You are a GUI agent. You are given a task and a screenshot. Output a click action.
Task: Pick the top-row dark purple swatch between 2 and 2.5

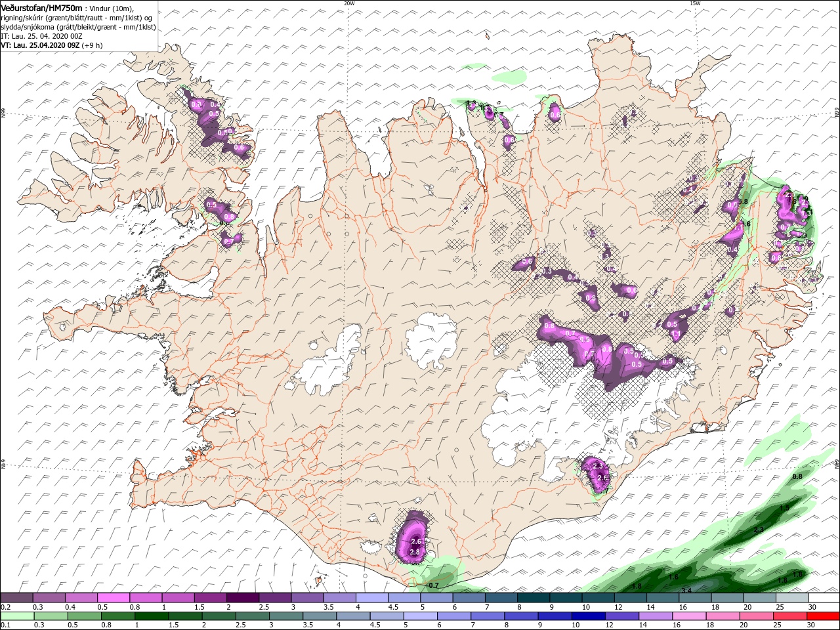pyautogui.click(x=242, y=597)
